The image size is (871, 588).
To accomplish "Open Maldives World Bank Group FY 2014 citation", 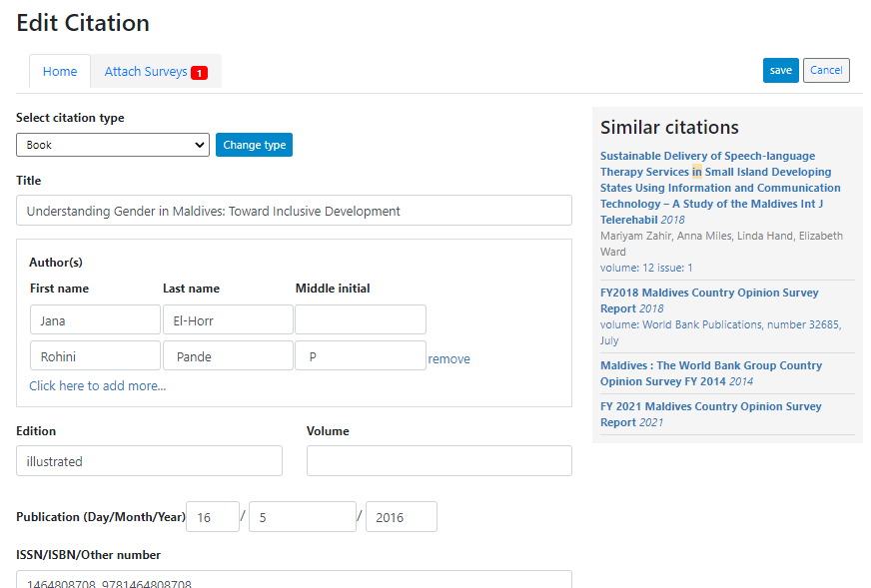I will click(710, 373).
